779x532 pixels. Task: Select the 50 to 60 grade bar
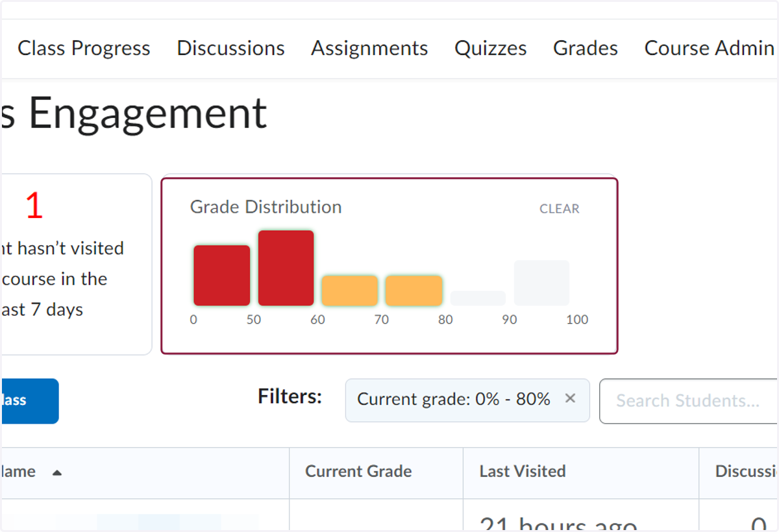pyautogui.click(x=286, y=268)
